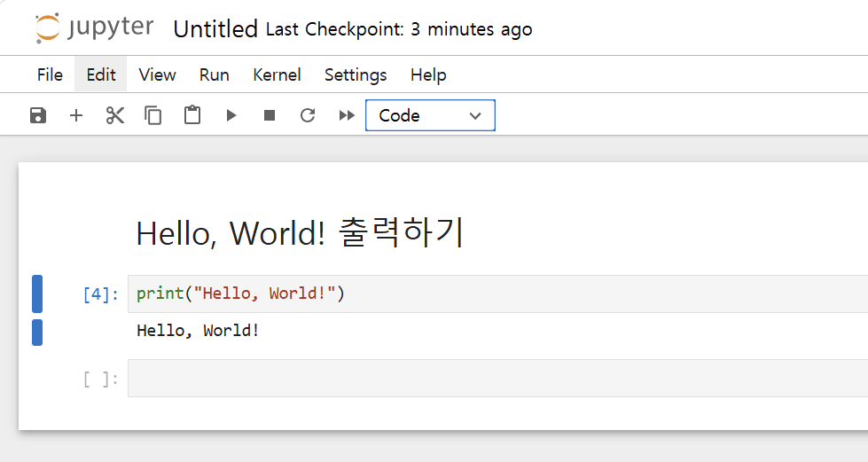Open the File menu
This screenshot has width=868, height=462.
click(50, 74)
